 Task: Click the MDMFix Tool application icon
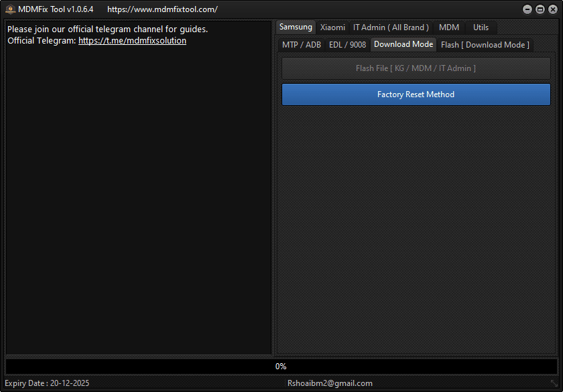tap(9, 9)
